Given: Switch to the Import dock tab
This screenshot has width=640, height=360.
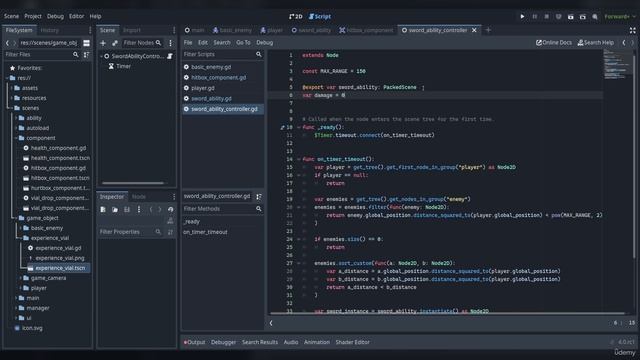Looking at the screenshot, I should 132,30.
